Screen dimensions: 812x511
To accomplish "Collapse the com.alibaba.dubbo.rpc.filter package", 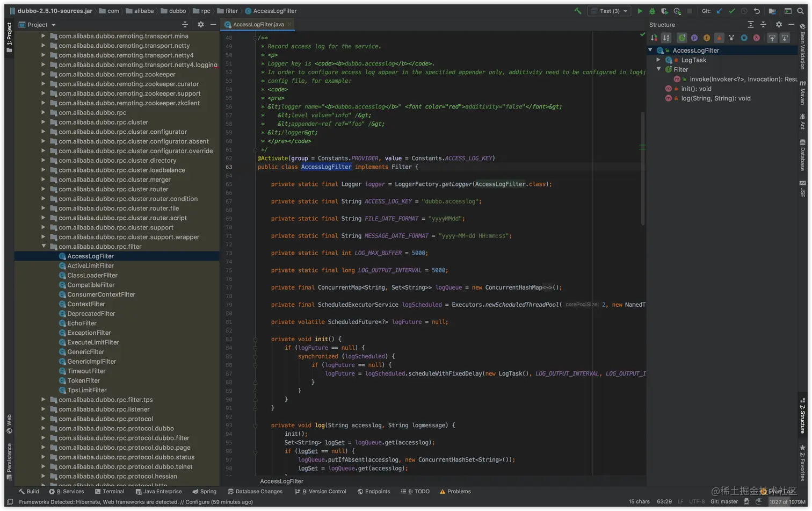I will pos(44,246).
